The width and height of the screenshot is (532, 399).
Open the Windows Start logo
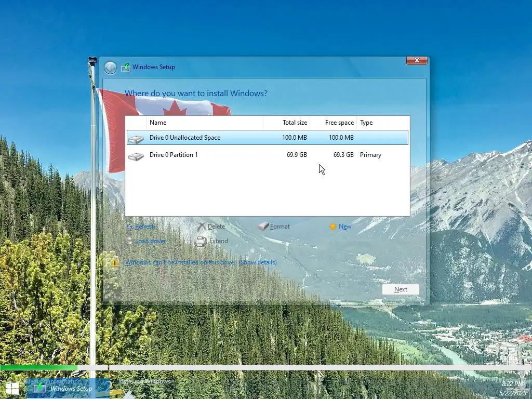pyautogui.click(x=12, y=389)
